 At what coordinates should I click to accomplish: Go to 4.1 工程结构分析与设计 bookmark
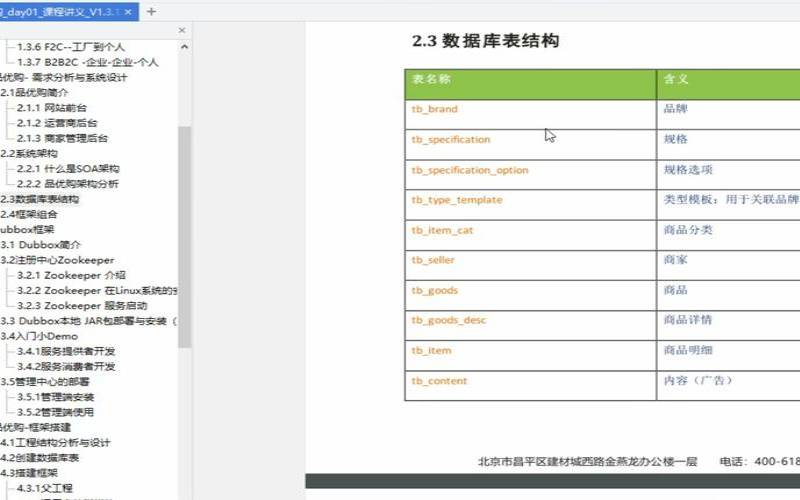(55, 443)
